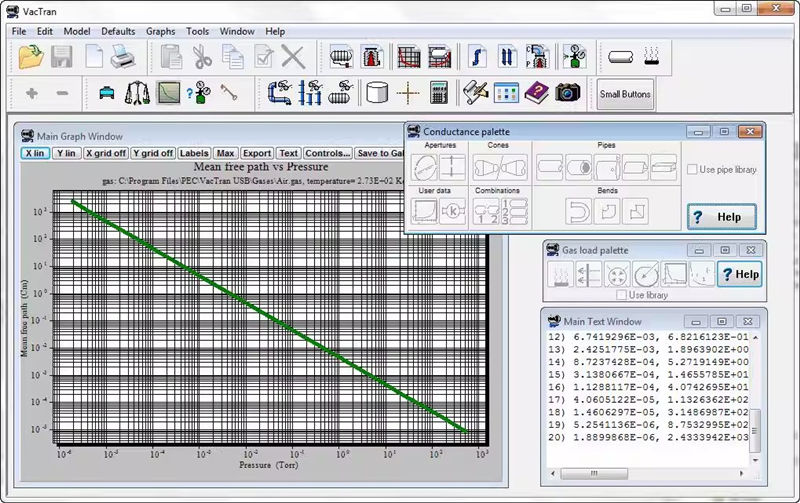Open the Graphs menu
The image size is (800, 503).
tap(160, 31)
